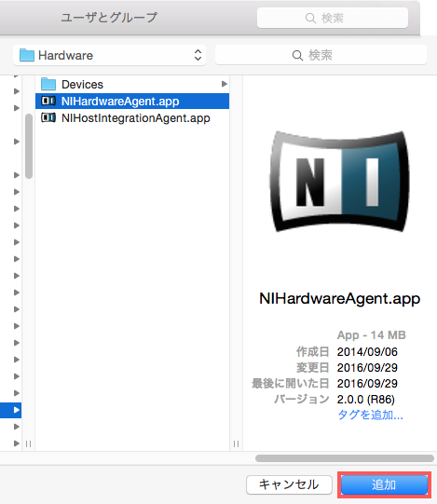Open the Devices folder icon

(x=48, y=84)
